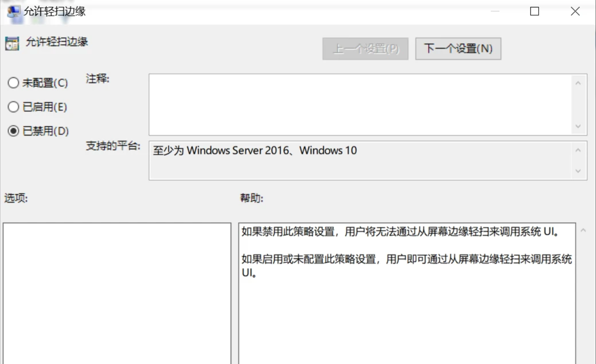Click the 帮助: label

pyautogui.click(x=252, y=198)
